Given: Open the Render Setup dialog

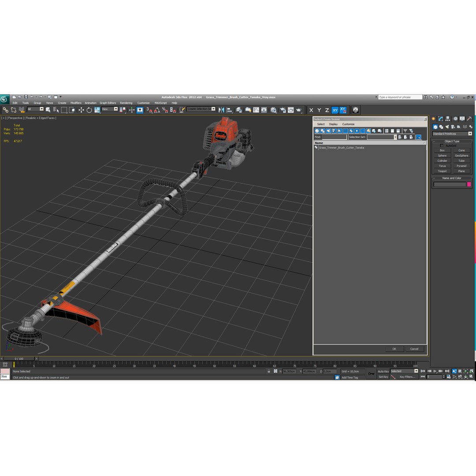Looking at the screenshot, I should (x=283, y=110).
